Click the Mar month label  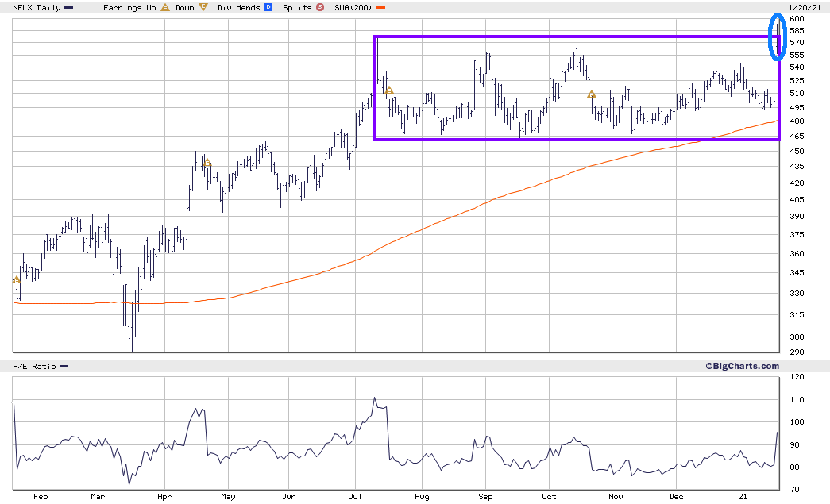[x=98, y=497]
